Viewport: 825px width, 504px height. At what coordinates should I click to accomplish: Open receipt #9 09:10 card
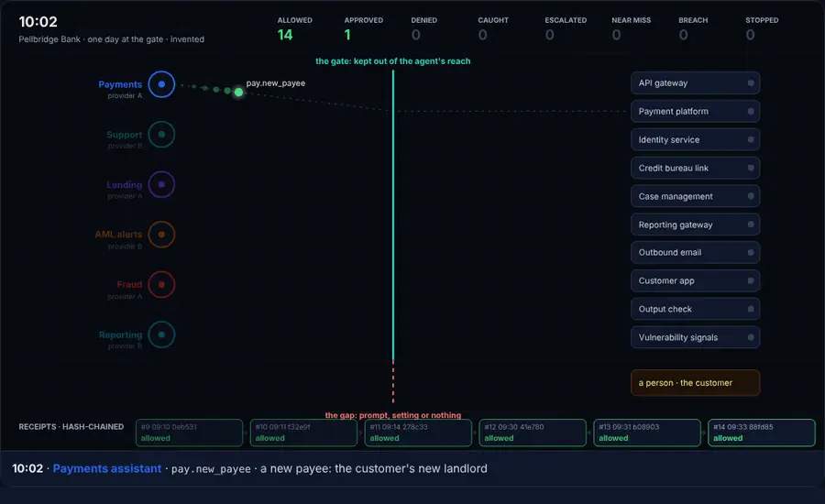coord(190,433)
